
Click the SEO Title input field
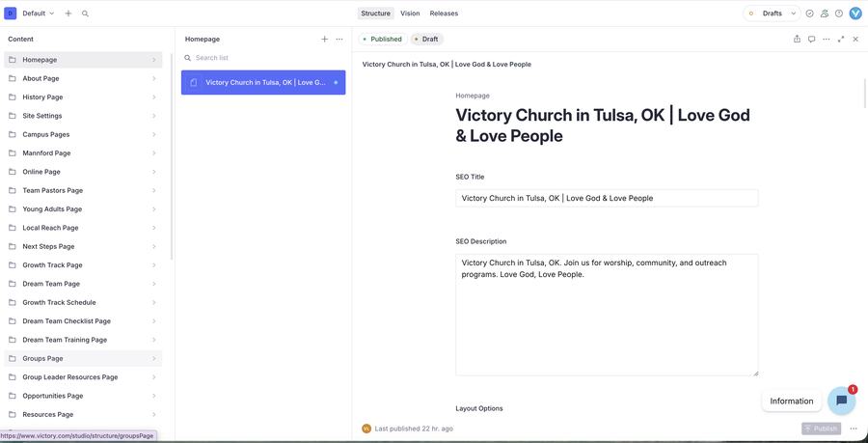[607, 198]
